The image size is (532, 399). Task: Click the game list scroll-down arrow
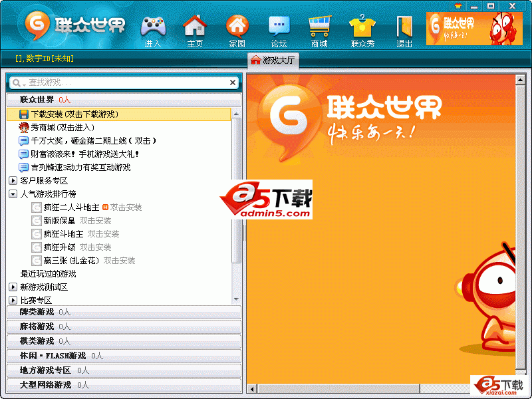(x=236, y=299)
